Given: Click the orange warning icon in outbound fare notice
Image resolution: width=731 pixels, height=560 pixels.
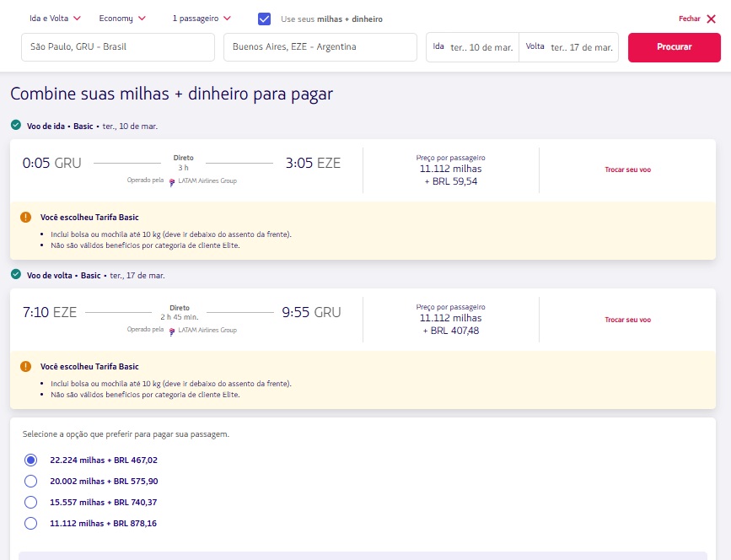Looking at the screenshot, I should coord(26,217).
